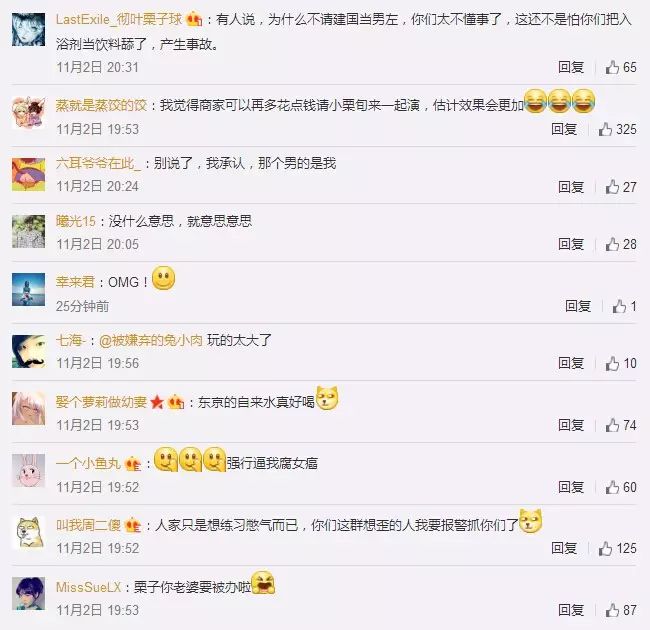Image resolution: width=650 pixels, height=630 pixels.
Task: Like the OMG comment by 幸来君
Action: 619,306
